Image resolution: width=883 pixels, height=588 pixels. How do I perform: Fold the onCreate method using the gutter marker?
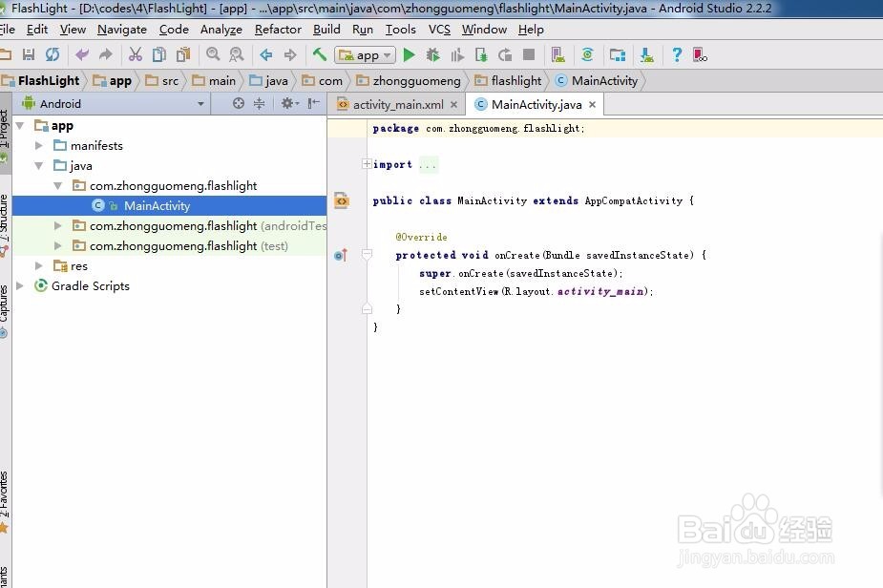click(366, 255)
